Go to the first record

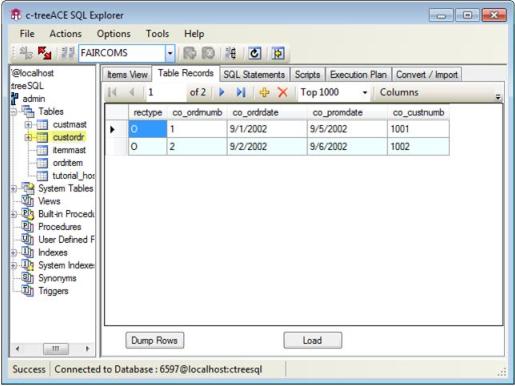[112, 92]
